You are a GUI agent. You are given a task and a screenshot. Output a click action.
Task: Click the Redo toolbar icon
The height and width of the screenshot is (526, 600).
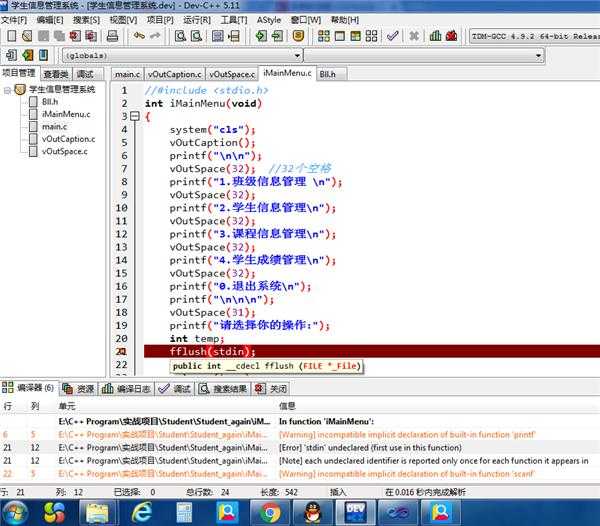tap(155, 36)
